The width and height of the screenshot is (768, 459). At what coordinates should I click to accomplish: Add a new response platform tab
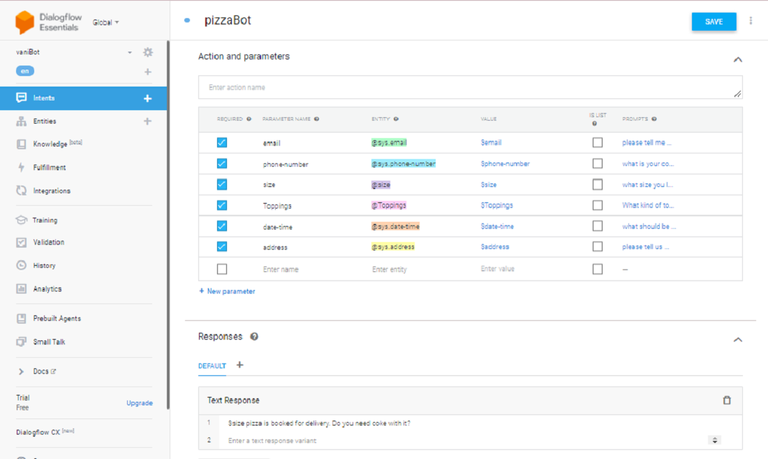tap(240, 365)
